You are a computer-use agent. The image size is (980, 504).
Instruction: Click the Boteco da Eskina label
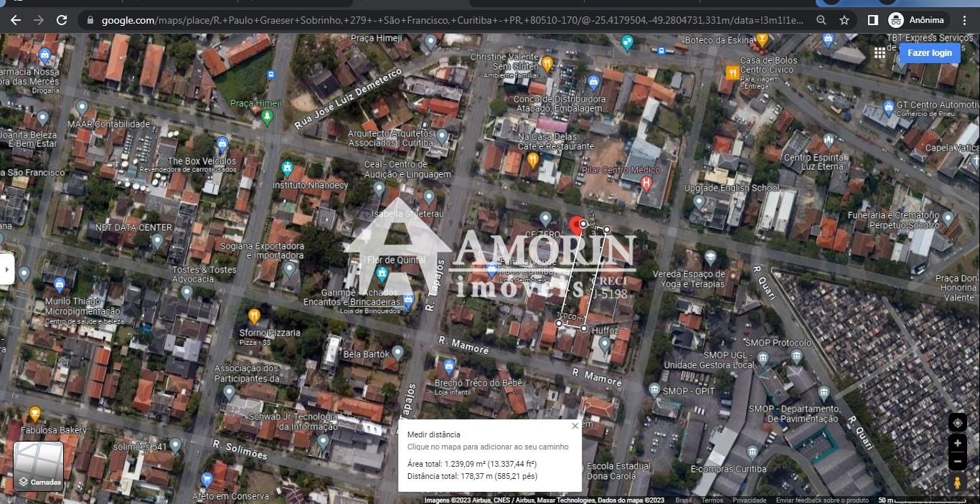(720, 41)
